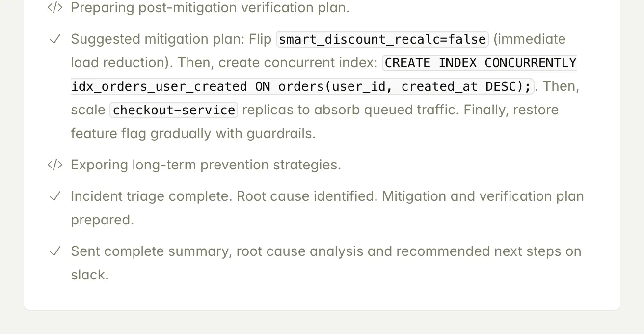Open the 'Preparing post-mitigation verification plan' step
Image resolution: width=644 pixels, height=334 pixels.
click(210, 8)
